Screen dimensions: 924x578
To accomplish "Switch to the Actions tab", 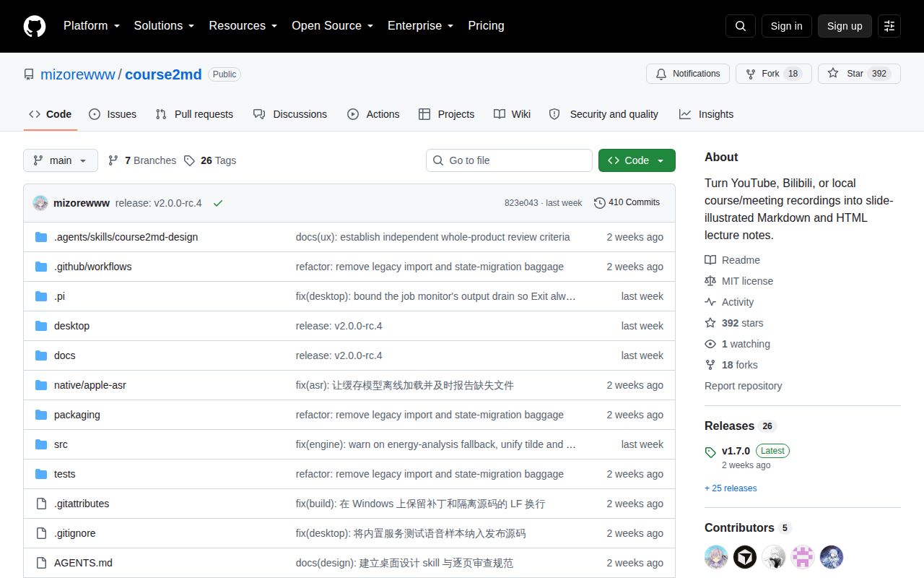I will click(373, 114).
